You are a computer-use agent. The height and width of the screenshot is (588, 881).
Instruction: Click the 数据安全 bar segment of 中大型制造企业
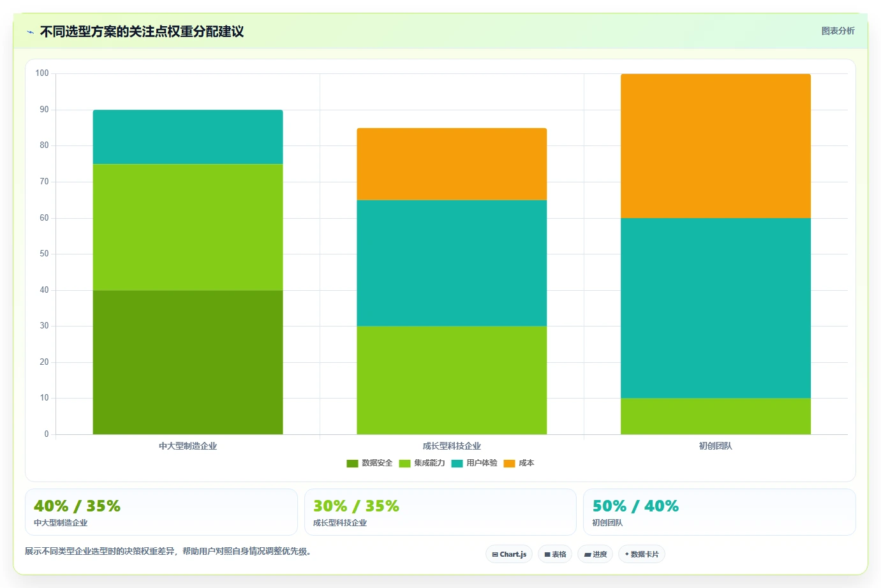coord(188,362)
